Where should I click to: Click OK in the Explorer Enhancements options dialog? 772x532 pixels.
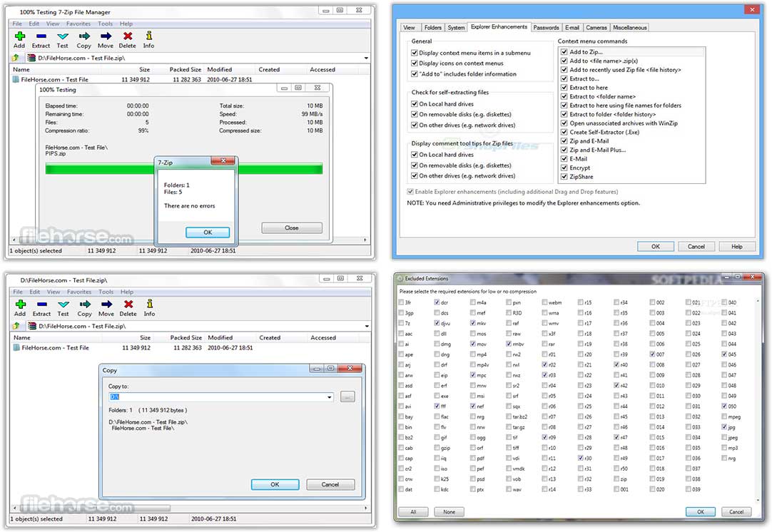[655, 247]
